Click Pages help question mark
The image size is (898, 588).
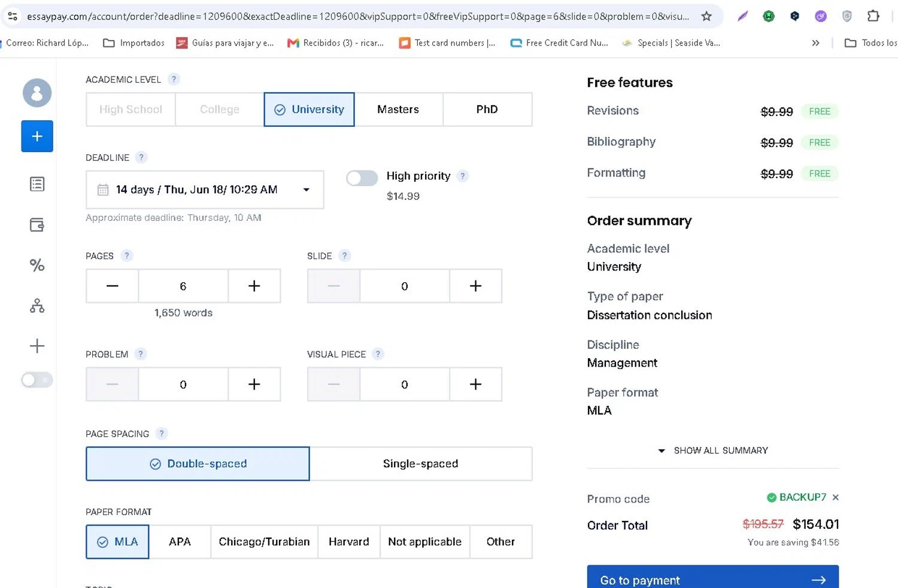[x=126, y=255]
